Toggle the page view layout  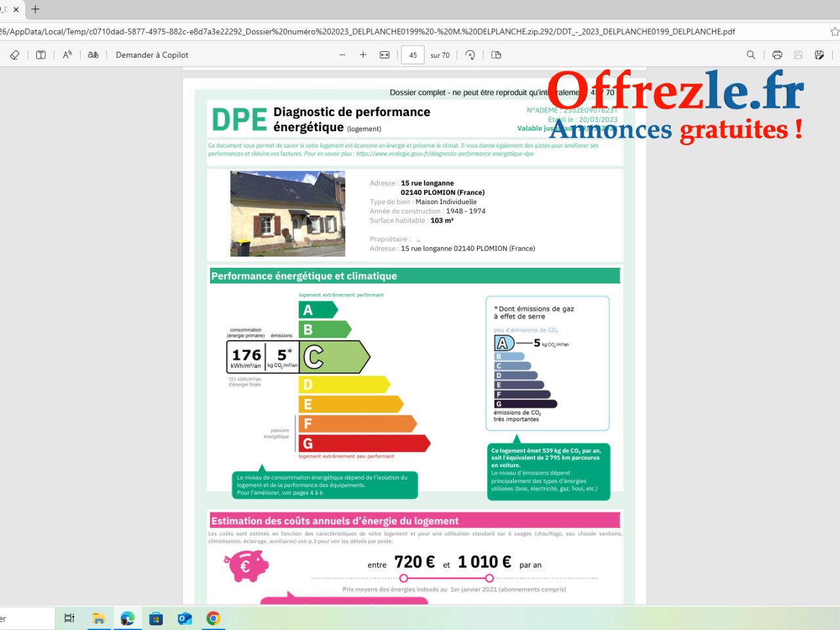[x=496, y=55]
